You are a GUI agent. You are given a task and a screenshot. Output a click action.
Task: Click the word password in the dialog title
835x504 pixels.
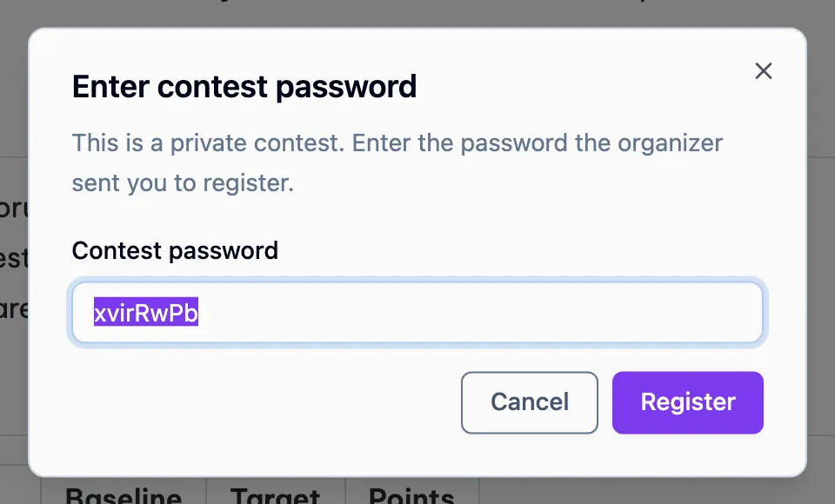click(346, 88)
